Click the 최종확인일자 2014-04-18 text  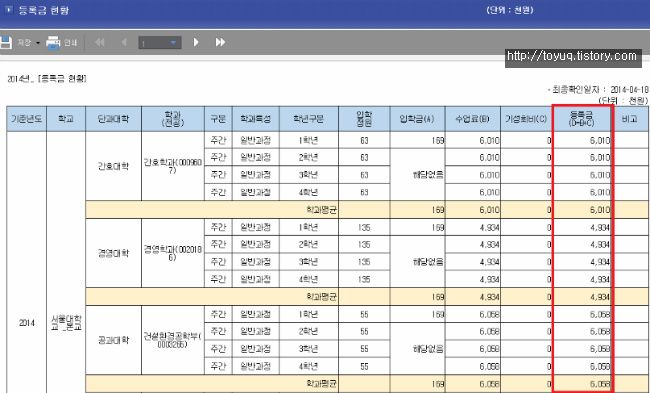coord(597,90)
